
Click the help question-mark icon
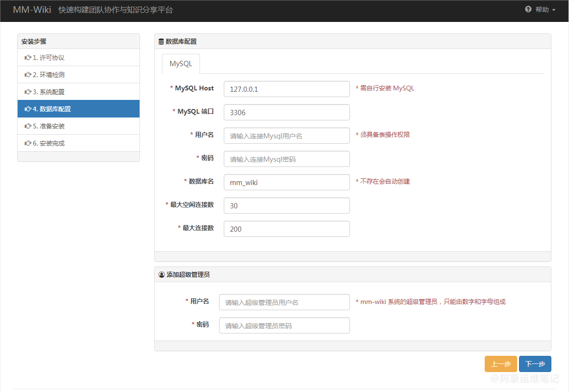528,10
